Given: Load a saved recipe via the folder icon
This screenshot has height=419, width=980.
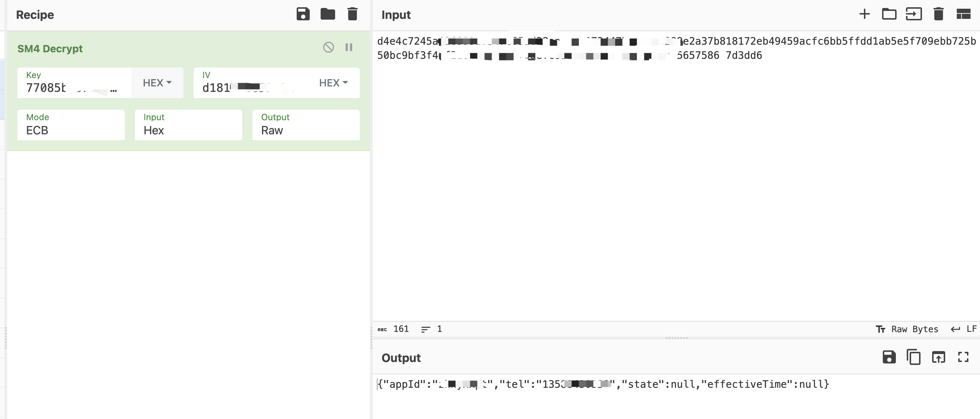Looking at the screenshot, I should pos(328,14).
